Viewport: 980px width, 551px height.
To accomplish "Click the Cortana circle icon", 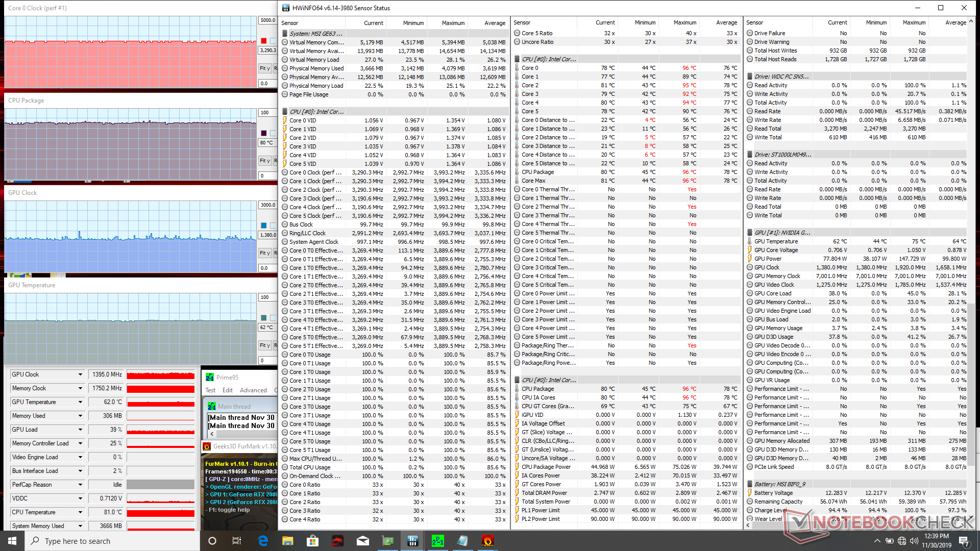I will coord(212,541).
